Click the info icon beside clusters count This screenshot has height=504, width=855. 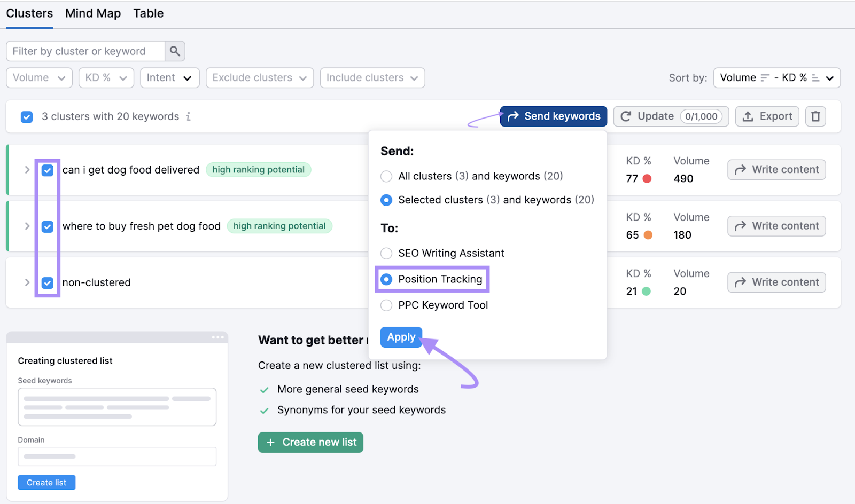click(x=188, y=116)
